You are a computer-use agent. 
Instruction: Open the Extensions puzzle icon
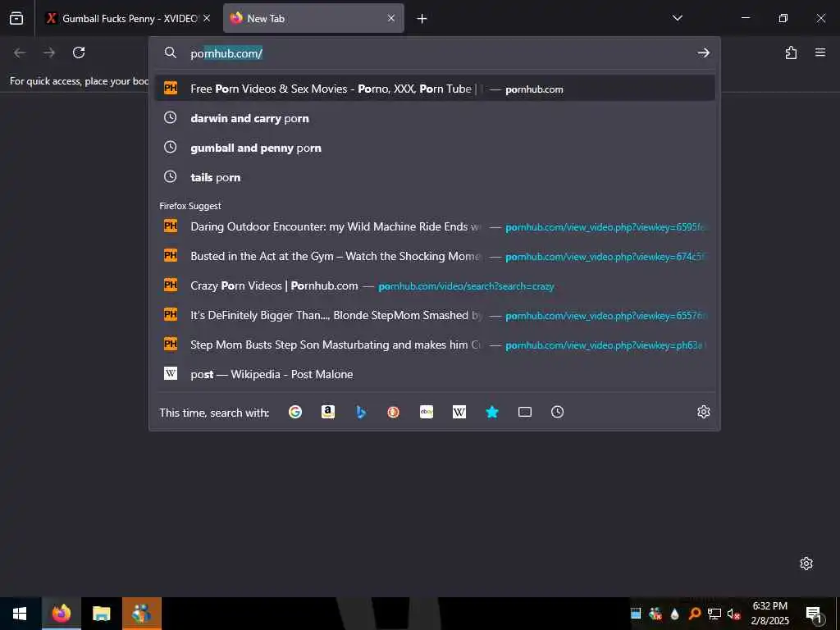click(x=791, y=52)
